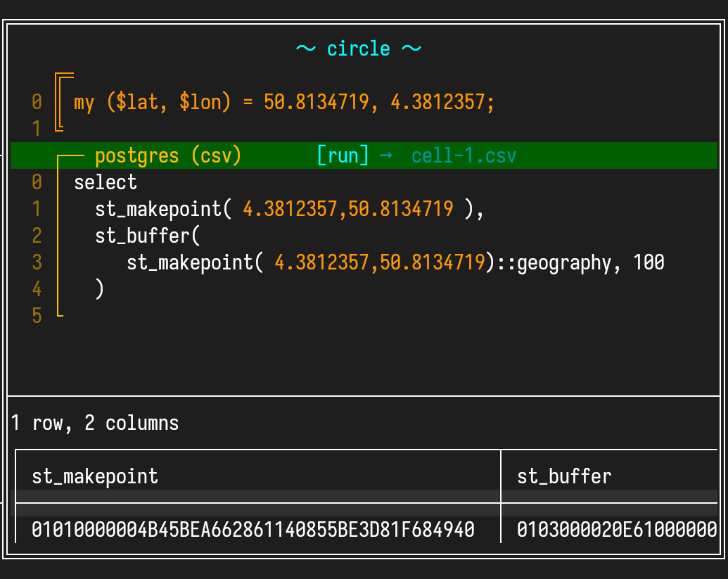Select the st_makepoint column header
This screenshot has width=728, height=579.
click(95, 476)
